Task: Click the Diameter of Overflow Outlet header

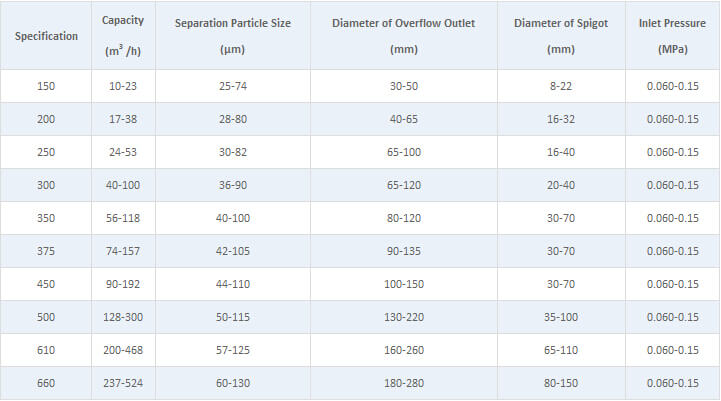Action: coord(404,21)
